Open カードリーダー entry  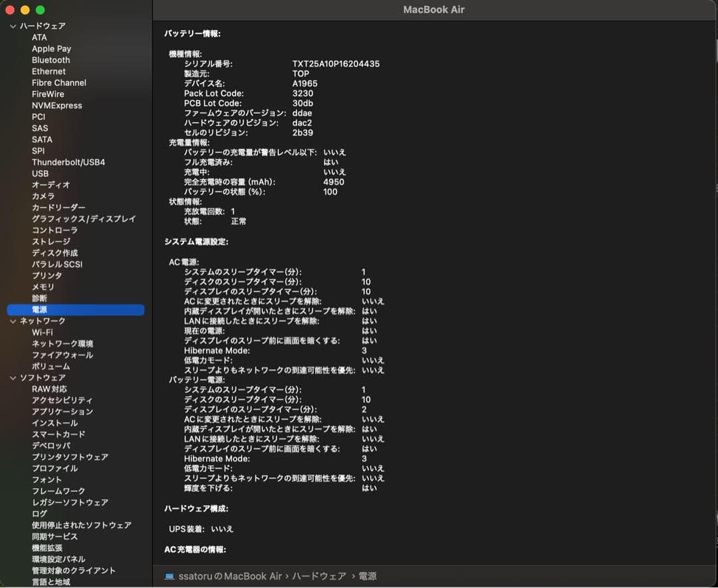click(59, 208)
